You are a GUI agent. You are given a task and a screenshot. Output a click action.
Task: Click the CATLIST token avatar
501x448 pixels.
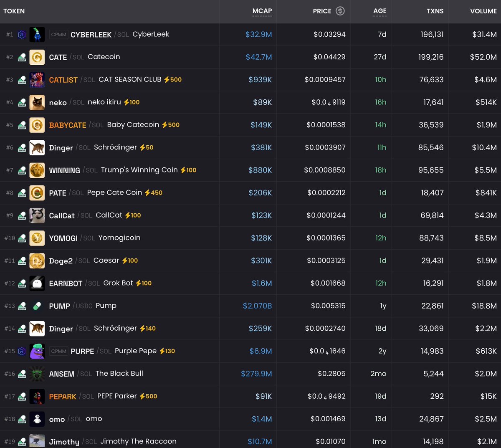tap(37, 79)
